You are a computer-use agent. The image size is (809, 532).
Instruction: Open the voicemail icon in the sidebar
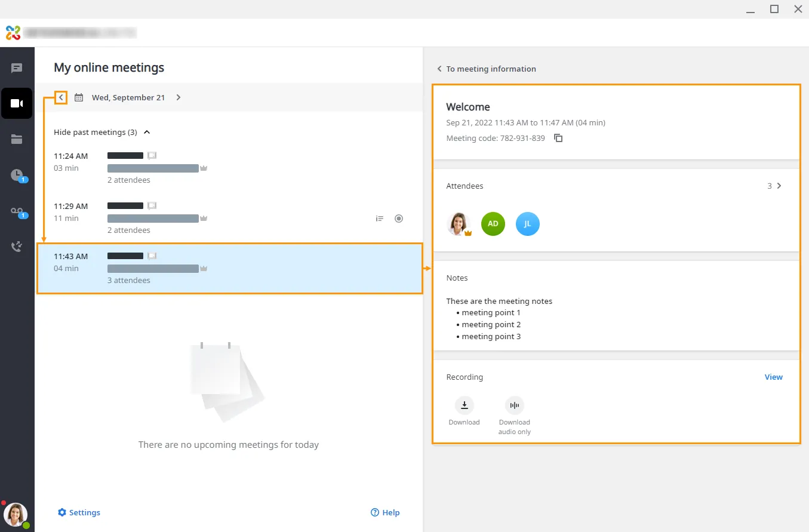click(17, 211)
